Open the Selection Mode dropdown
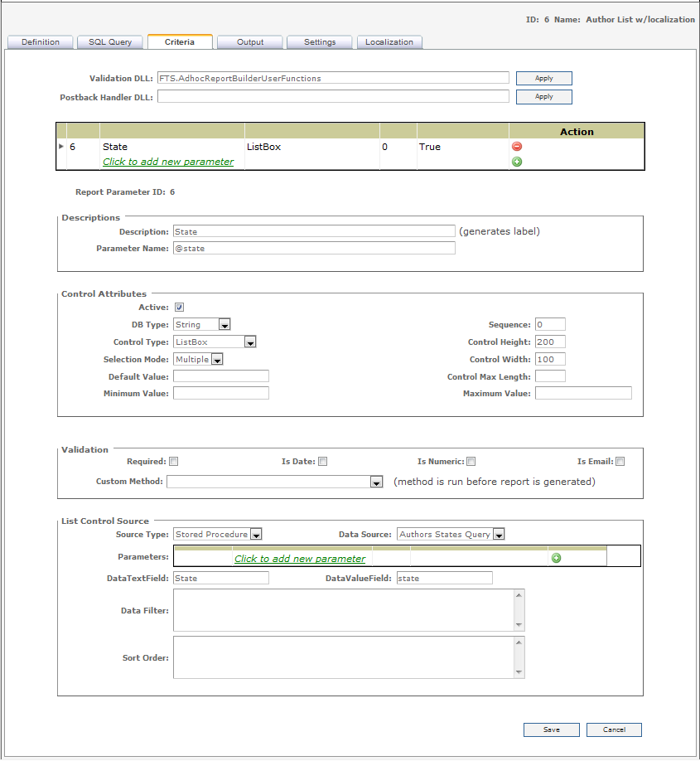700x761 pixels. [x=217, y=360]
